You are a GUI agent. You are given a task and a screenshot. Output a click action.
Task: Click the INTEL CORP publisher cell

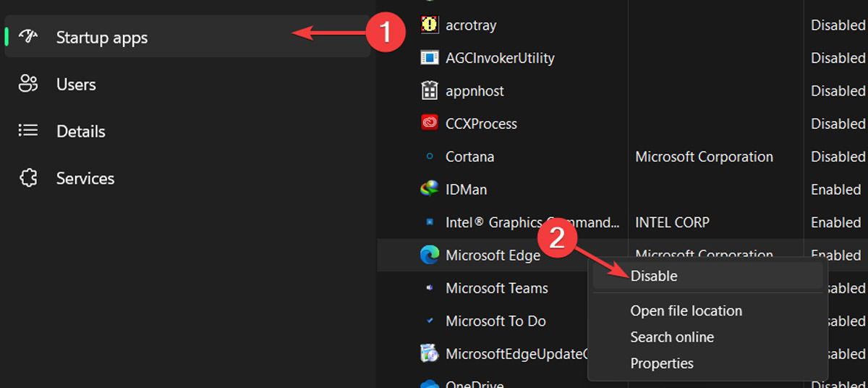(x=672, y=222)
